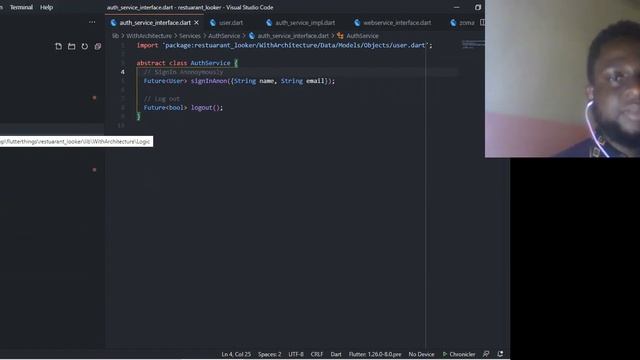Screen dimensions: 640x360
Task: Open notifications bell in status bar
Action: pyautogui.click(x=500, y=354)
